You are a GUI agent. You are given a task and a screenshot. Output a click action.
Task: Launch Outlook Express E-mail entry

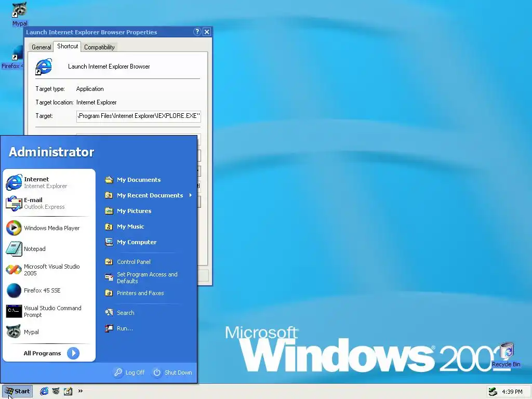coord(49,203)
